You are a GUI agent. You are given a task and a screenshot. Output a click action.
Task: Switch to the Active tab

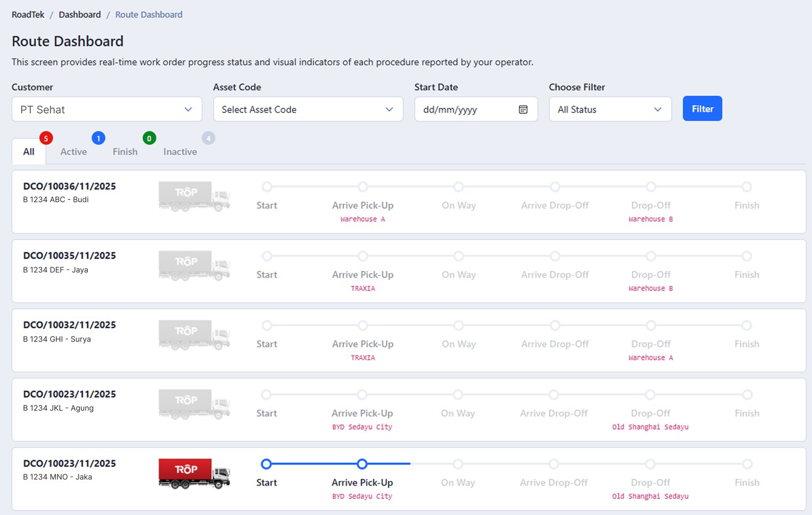[74, 152]
